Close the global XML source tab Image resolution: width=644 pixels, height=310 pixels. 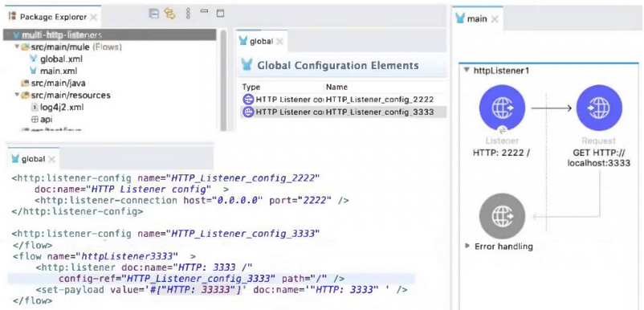[51, 159]
